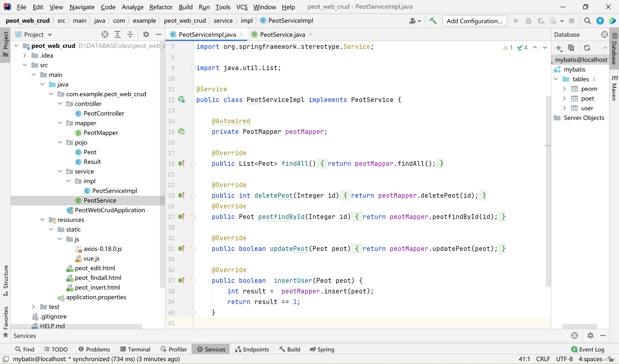Open the Refactor menu

(161, 7)
